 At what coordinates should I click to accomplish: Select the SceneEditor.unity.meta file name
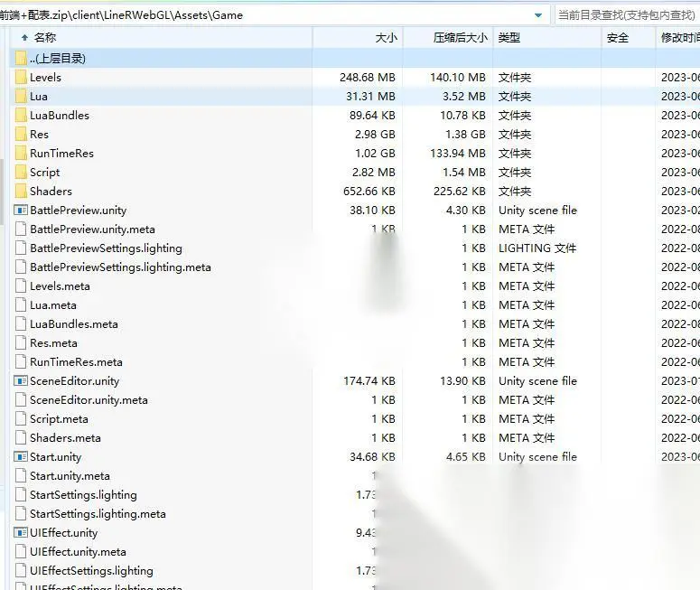click(x=89, y=400)
